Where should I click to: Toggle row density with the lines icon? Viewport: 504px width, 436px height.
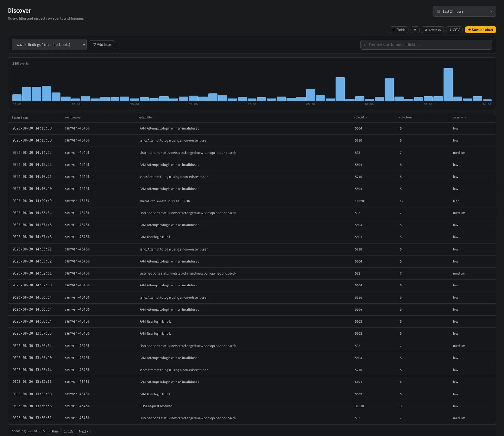click(x=415, y=30)
